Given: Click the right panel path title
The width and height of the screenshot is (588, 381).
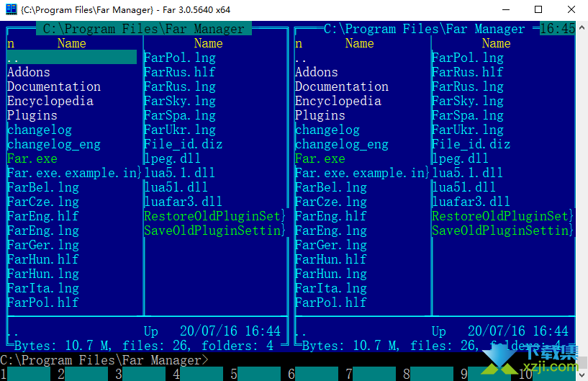Looking at the screenshot, I should pos(425,29).
